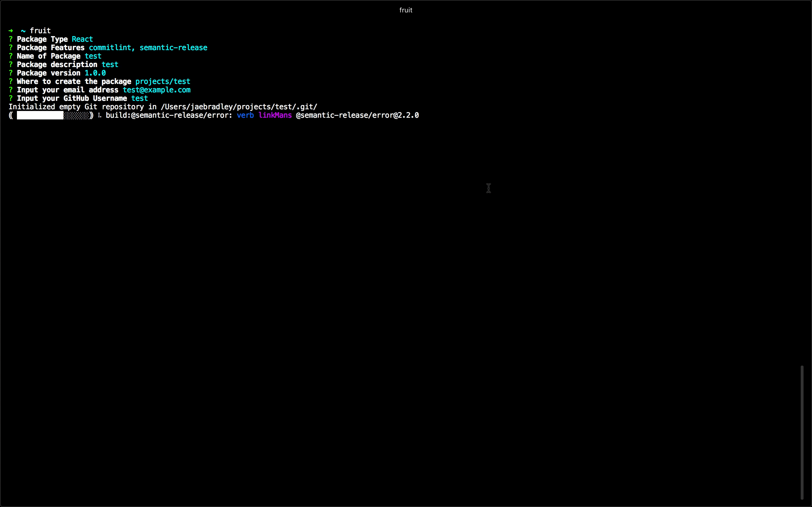Click the question mark beside Name of Package
The image size is (812, 507).
pos(11,56)
